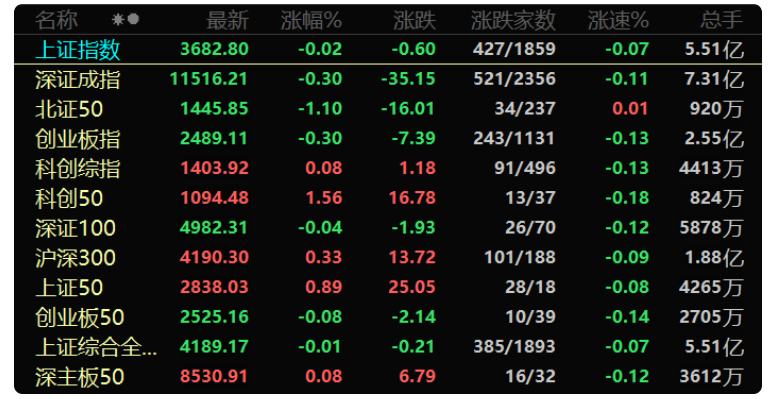Open the 科创50 index

click(x=387, y=198)
